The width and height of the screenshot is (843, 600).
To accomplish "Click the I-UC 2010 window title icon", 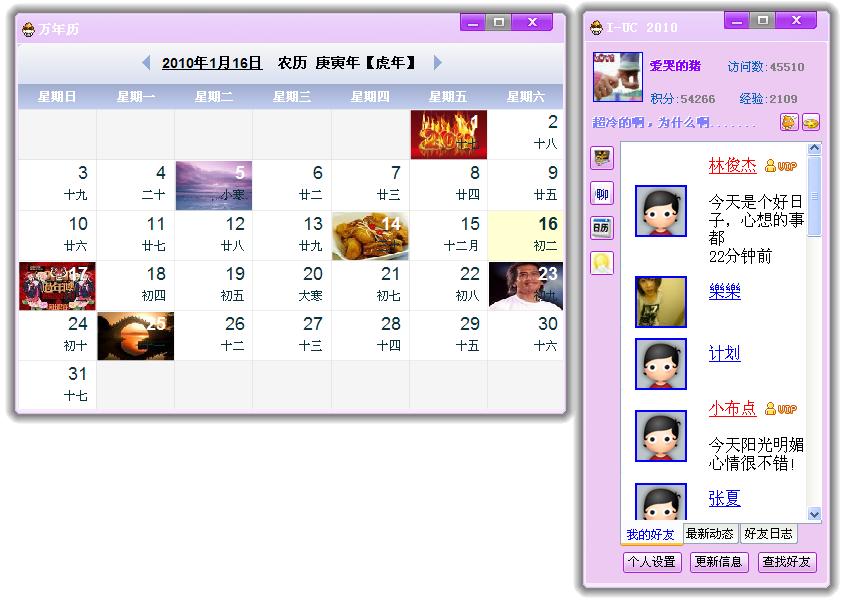I will coord(596,27).
